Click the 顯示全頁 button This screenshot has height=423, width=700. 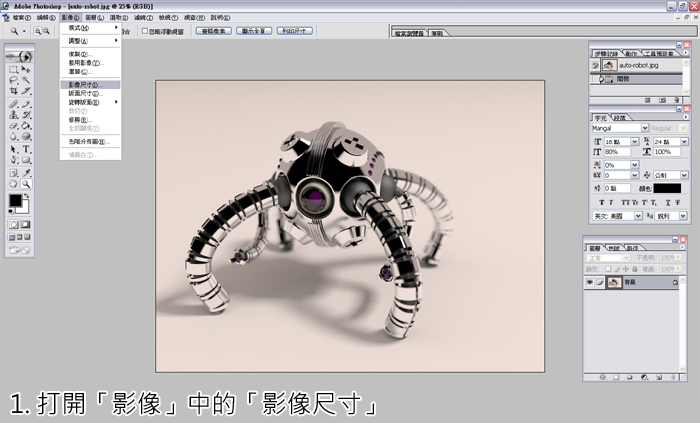[x=254, y=31]
